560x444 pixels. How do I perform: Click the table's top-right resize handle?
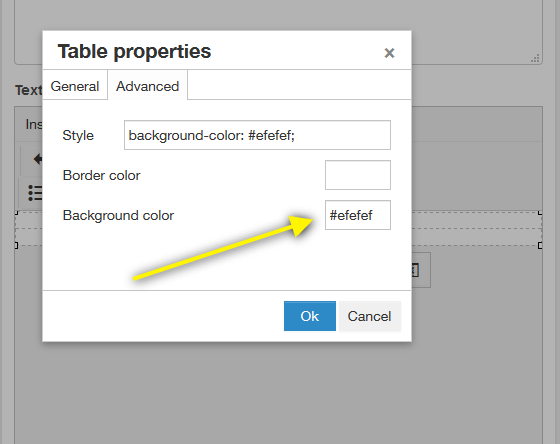pos(540,213)
